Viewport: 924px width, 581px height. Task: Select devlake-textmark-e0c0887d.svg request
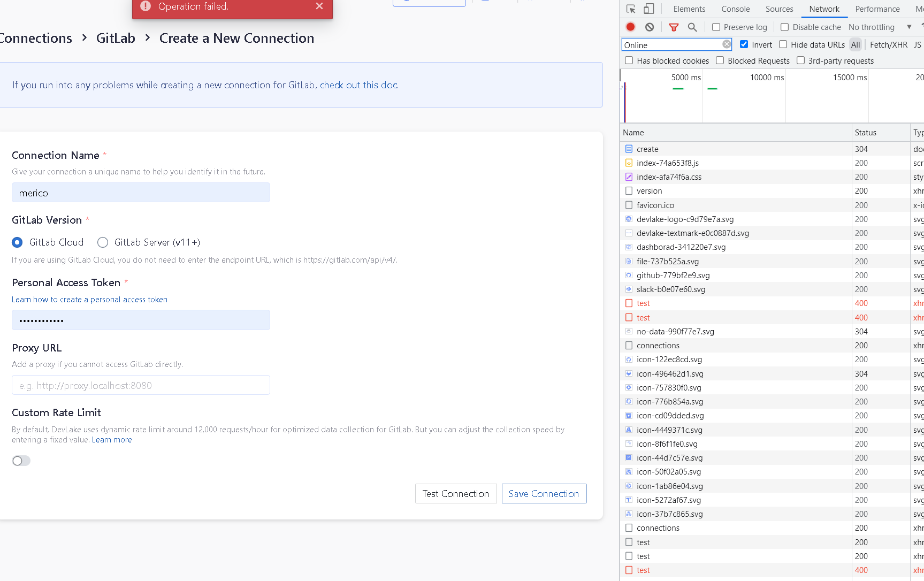pyautogui.click(x=736, y=233)
